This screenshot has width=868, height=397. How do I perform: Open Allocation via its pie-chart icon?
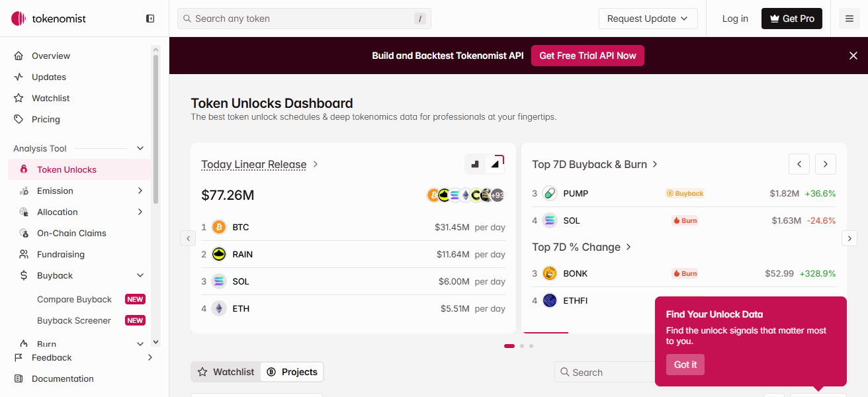click(22, 212)
